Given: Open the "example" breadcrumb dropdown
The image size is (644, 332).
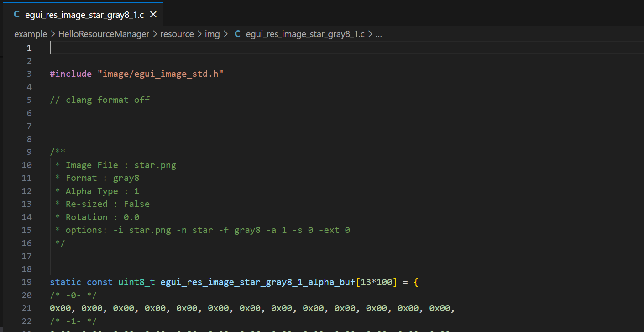Looking at the screenshot, I should [30, 34].
